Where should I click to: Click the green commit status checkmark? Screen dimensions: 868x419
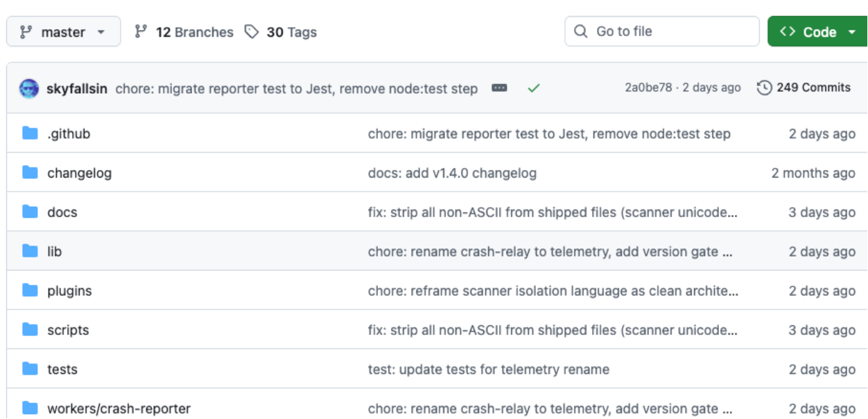click(x=533, y=88)
